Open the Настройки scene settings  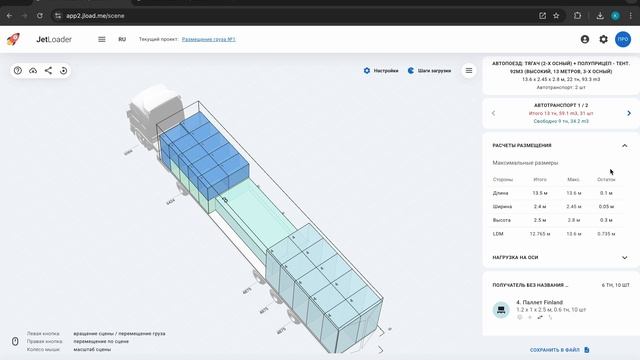381,71
